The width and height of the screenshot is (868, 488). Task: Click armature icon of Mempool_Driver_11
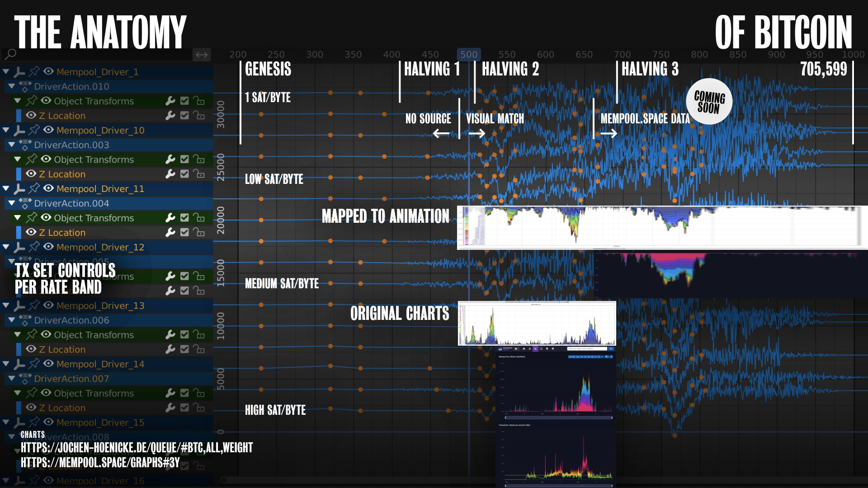coord(19,188)
